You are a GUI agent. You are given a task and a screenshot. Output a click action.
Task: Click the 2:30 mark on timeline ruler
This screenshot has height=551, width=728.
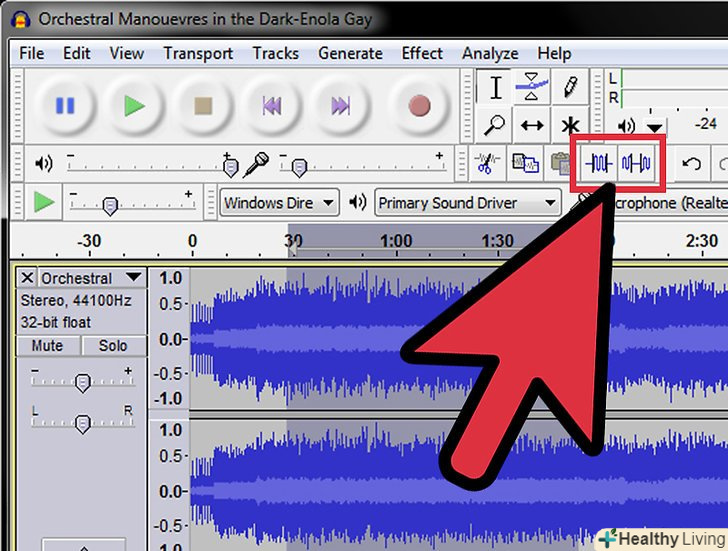tap(702, 241)
